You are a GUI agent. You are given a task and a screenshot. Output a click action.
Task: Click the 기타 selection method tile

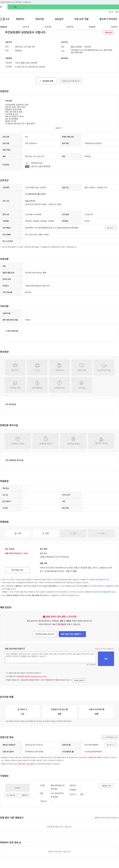101,533
